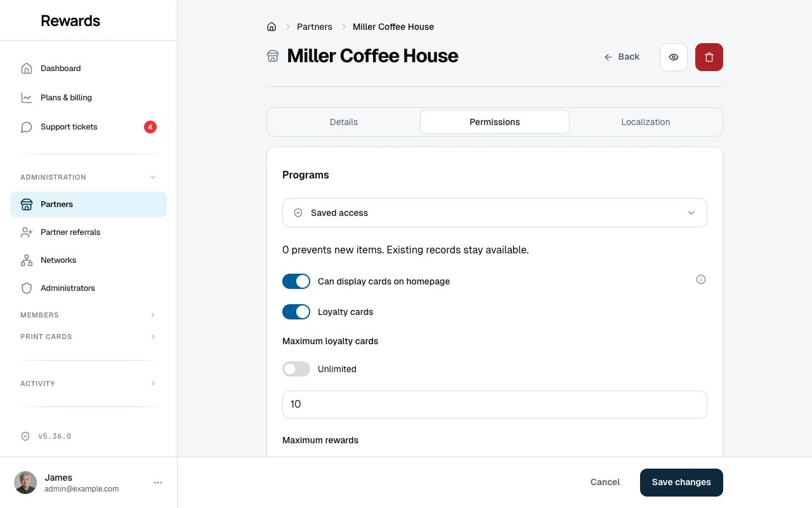Image resolution: width=812 pixels, height=508 pixels.
Task: Expand the Activity section
Action: click(x=88, y=384)
